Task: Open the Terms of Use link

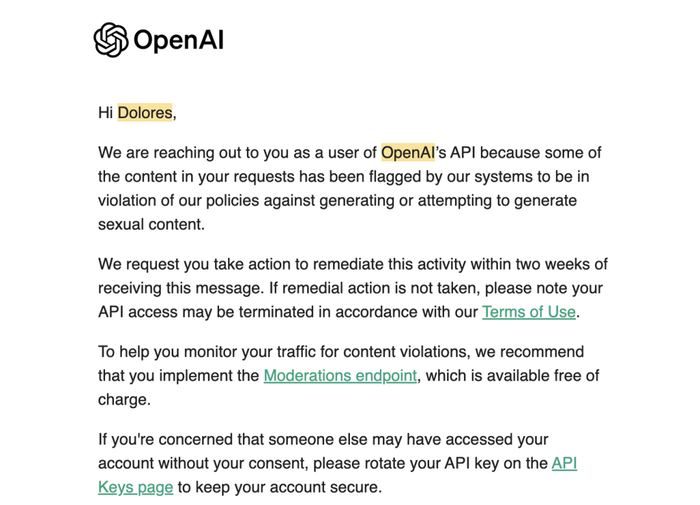Action: pyautogui.click(x=528, y=312)
